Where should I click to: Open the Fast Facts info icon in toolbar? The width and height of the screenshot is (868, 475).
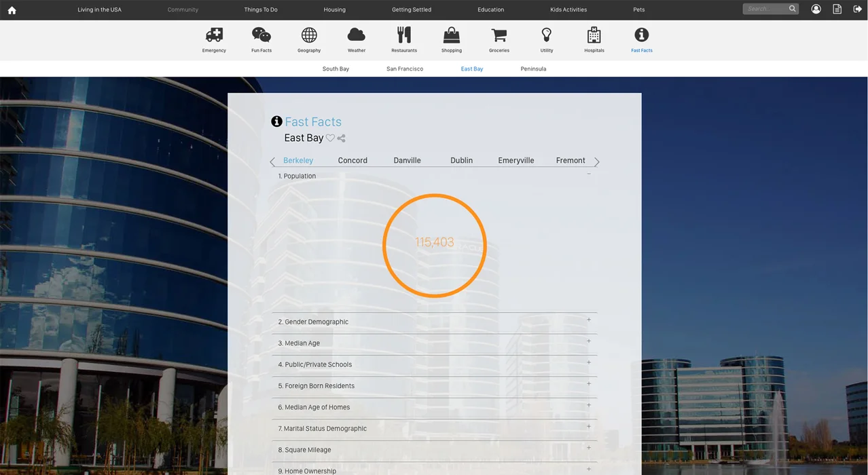[x=642, y=35]
